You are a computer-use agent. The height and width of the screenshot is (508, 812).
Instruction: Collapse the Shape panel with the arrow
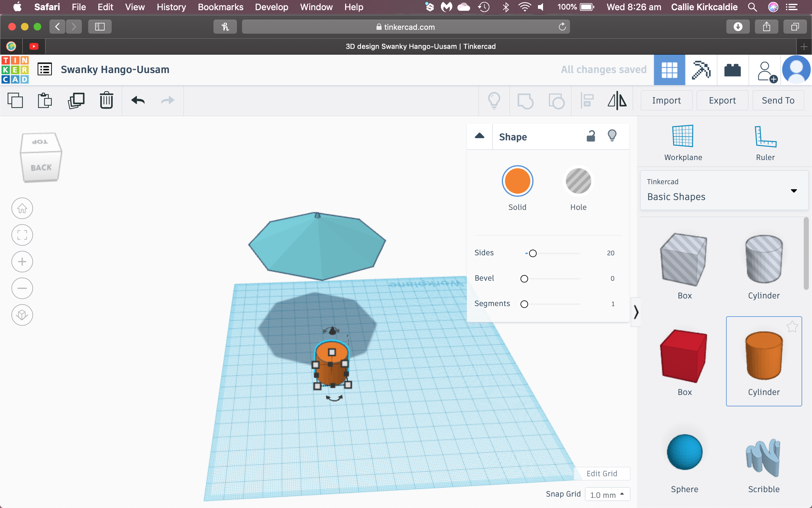coord(480,136)
